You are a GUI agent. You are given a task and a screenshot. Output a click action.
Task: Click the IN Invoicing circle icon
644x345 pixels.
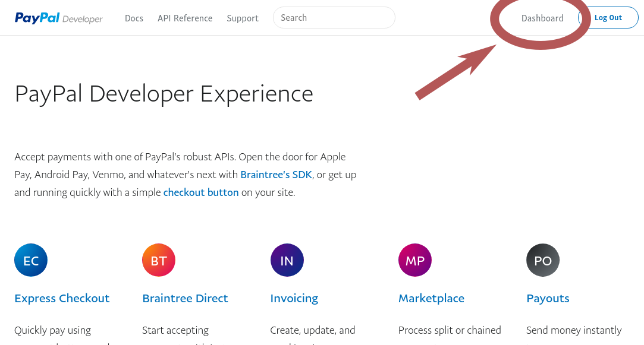pos(287,260)
